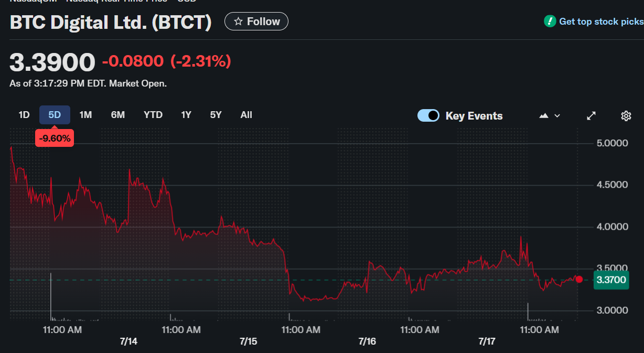The width and height of the screenshot is (644, 353).
Task: Click the (-2.31%) percent change
Action: (200, 62)
